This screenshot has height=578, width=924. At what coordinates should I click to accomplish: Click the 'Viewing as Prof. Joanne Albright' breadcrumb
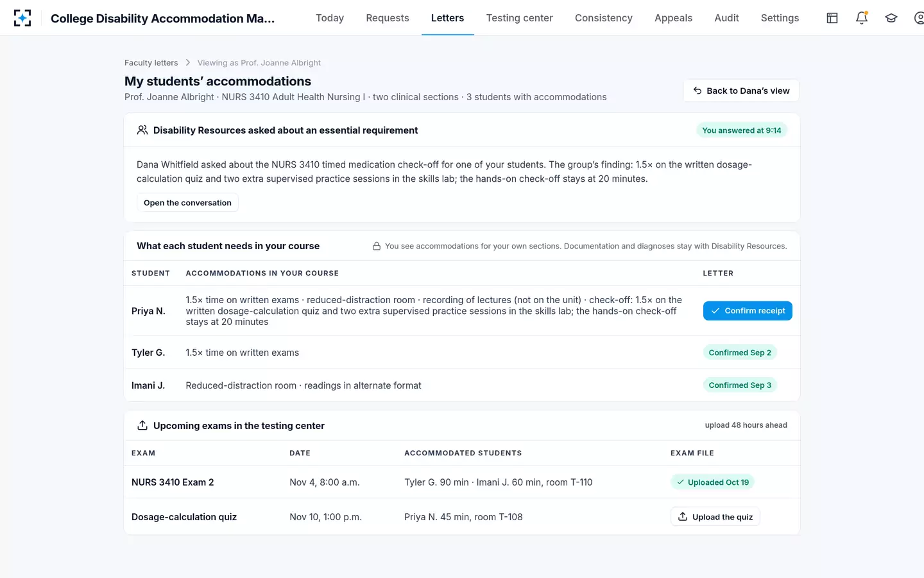[259, 62]
